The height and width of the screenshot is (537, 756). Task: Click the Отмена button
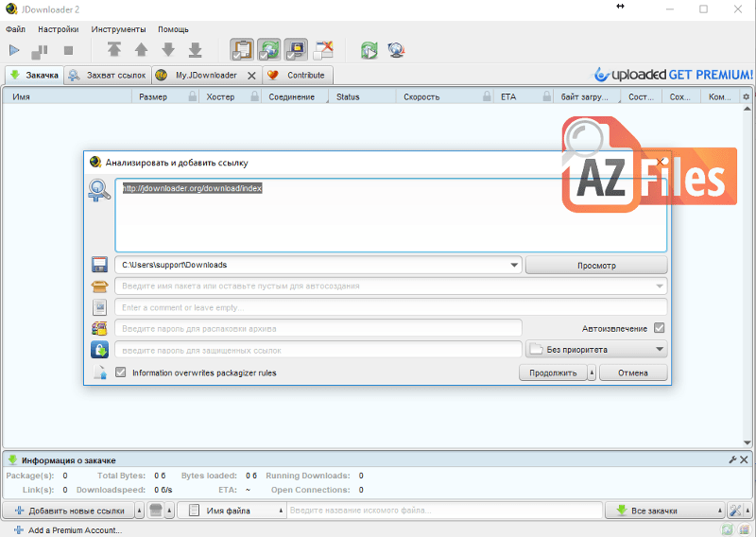[x=633, y=372]
